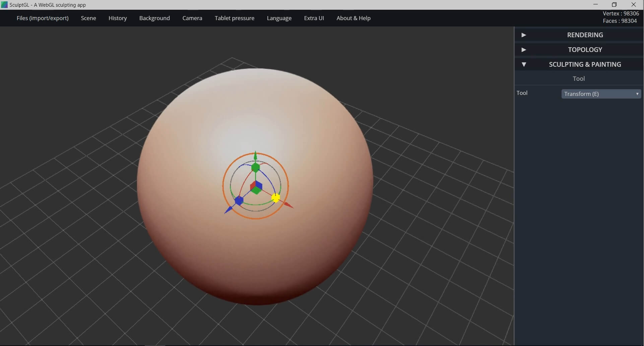644x346 pixels.
Task: Click the red arrow translate handle
Action: [288, 205]
